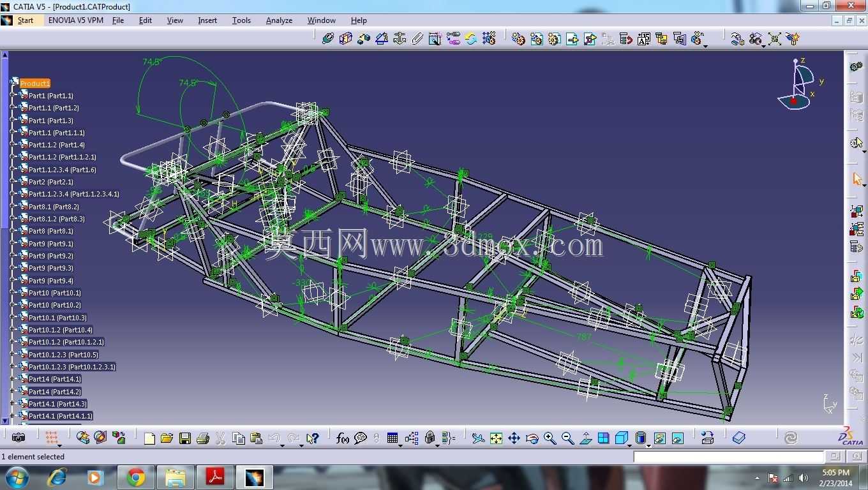Open the ENOVIA V5 VPM menu
Screen dimensions: 868x490
(75, 20)
